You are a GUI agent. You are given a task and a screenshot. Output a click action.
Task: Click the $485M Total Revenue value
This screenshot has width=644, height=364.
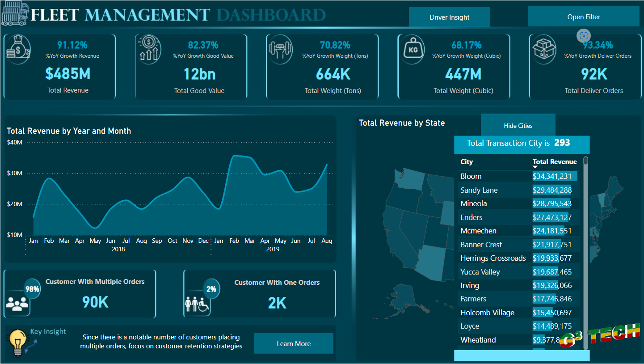click(x=67, y=73)
